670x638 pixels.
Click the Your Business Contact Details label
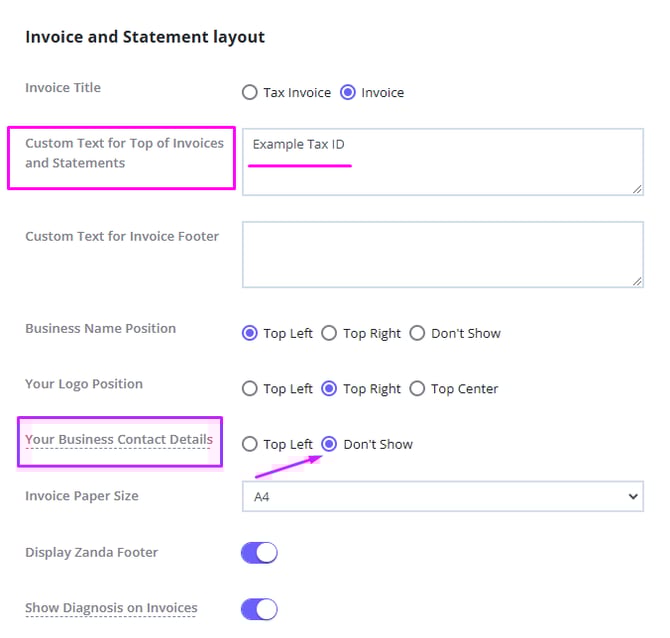click(119, 440)
